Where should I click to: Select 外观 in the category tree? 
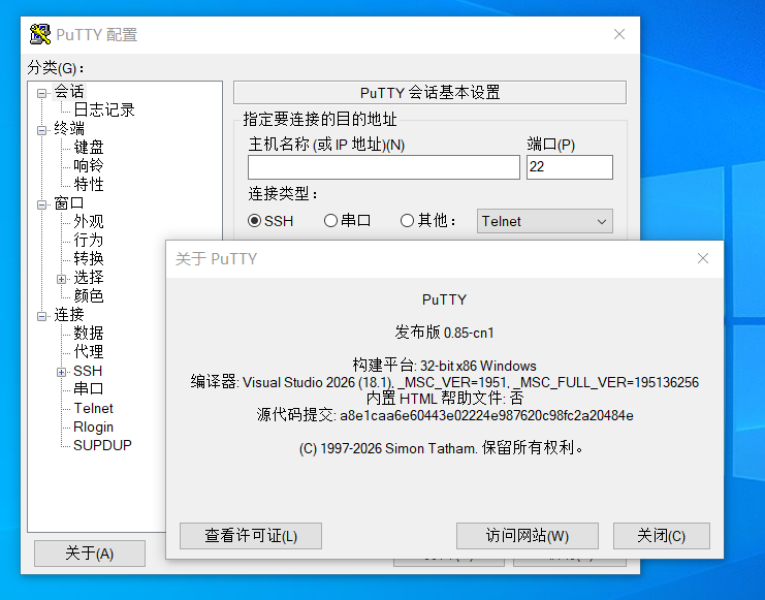[x=88, y=221]
